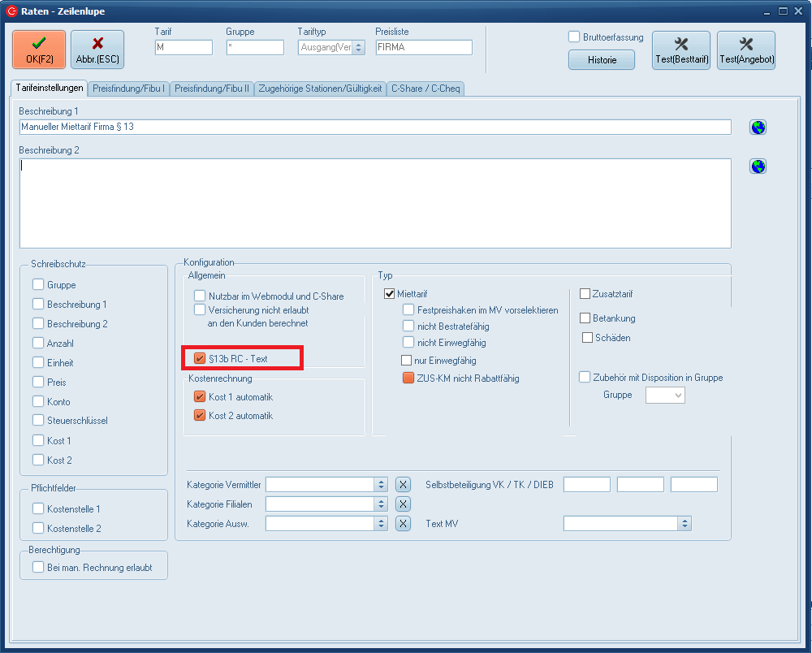Click the Historie button
Image resolution: width=812 pixels, height=653 pixels.
coord(602,60)
